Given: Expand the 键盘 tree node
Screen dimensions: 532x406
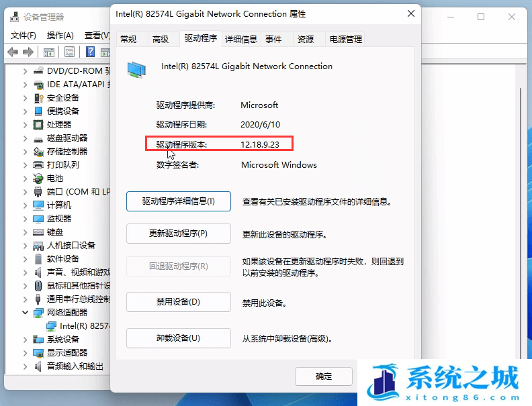Looking at the screenshot, I should [25, 232].
